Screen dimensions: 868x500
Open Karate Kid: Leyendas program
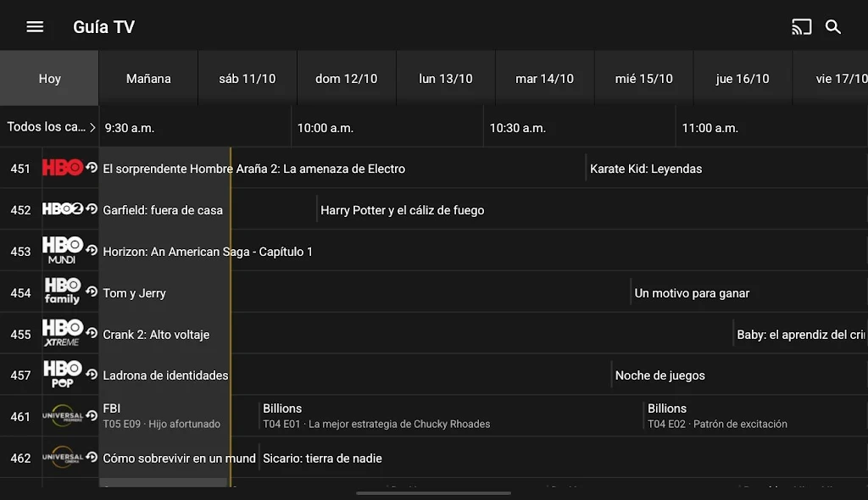coord(646,169)
